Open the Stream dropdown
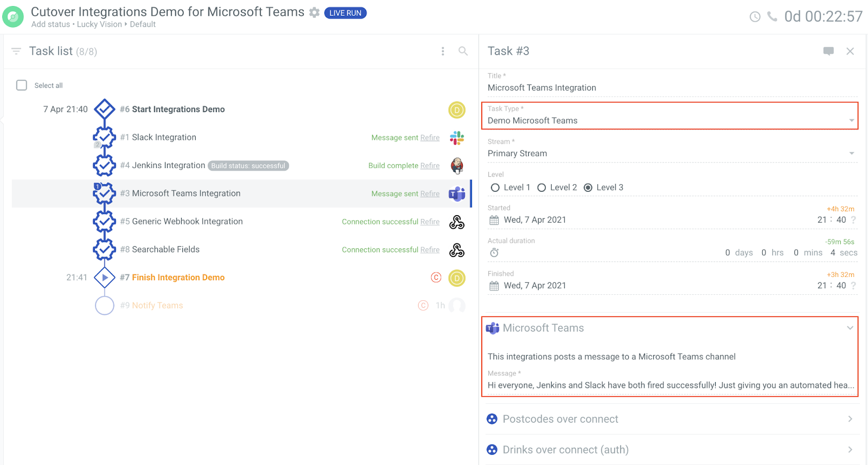Image resolution: width=868 pixels, height=465 pixels. click(x=673, y=153)
